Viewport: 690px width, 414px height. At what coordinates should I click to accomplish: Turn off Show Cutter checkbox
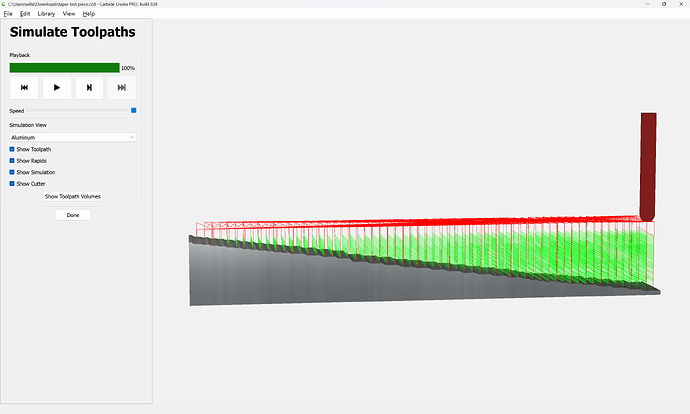click(12, 184)
